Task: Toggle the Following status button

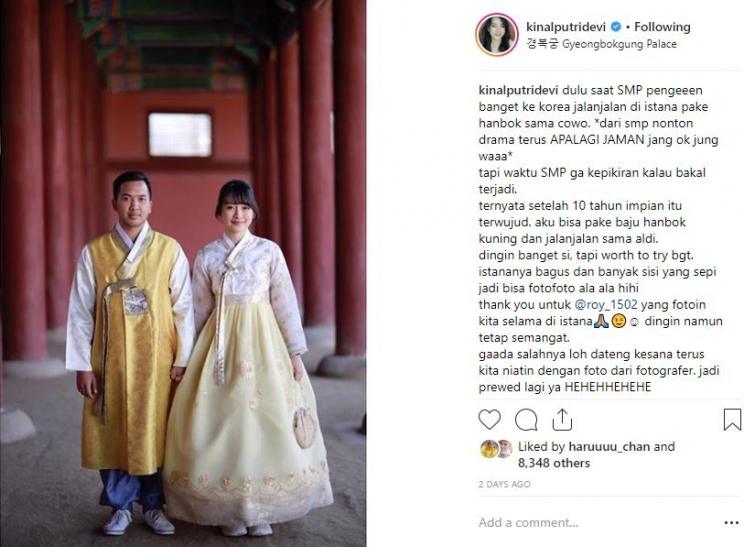Action: click(662, 27)
